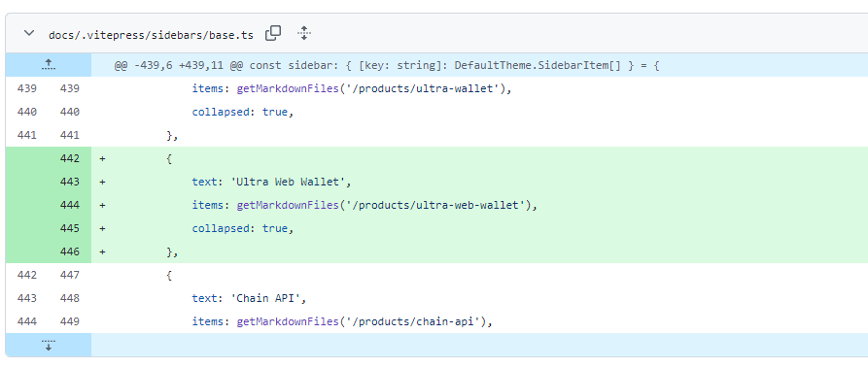Click new line number 445 of added line
The width and height of the screenshot is (868, 368).
point(70,228)
